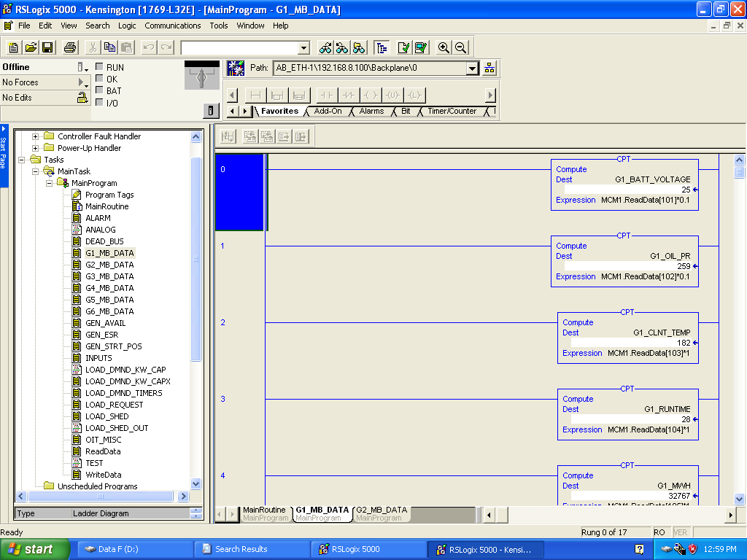This screenshot has width=747, height=560.
Task: Click the G1_OIL_PR destination tag
Action: pos(670,256)
